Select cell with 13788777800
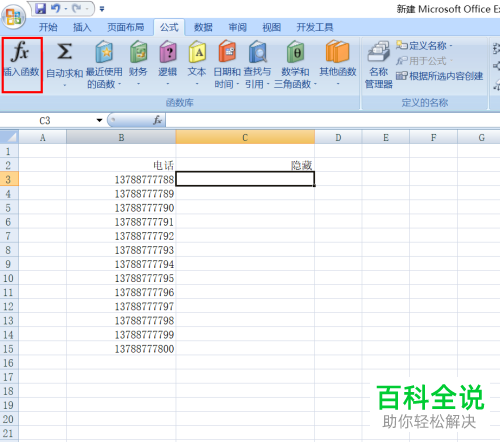 coord(121,349)
